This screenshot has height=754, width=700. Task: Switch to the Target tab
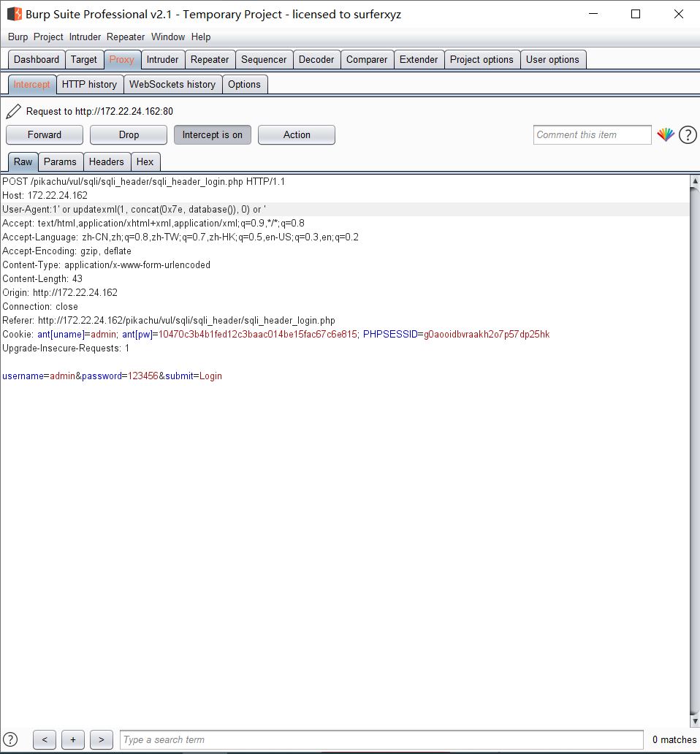[x=84, y=60]
